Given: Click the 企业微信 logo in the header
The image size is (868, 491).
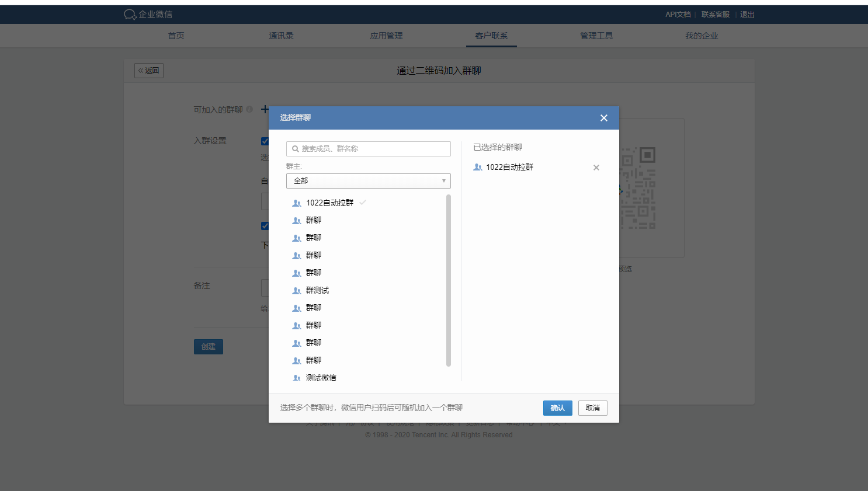Looking at the screenshot, I should pos(148,15).
